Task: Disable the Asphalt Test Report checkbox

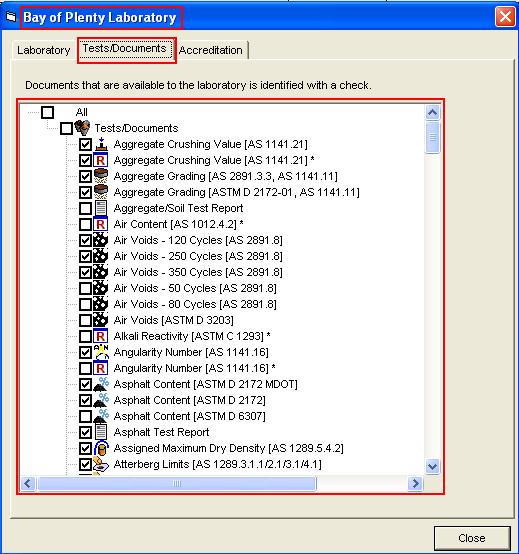Action: 85,432
